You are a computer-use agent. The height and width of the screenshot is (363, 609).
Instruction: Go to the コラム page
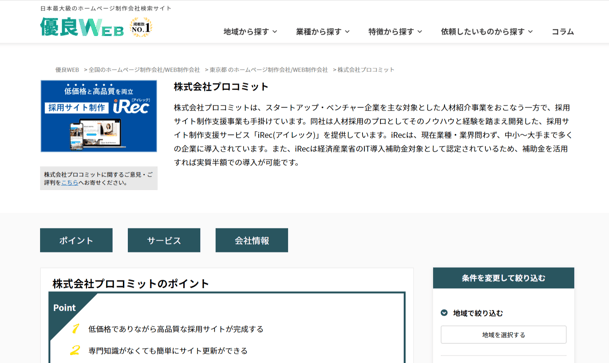[563, 32]
